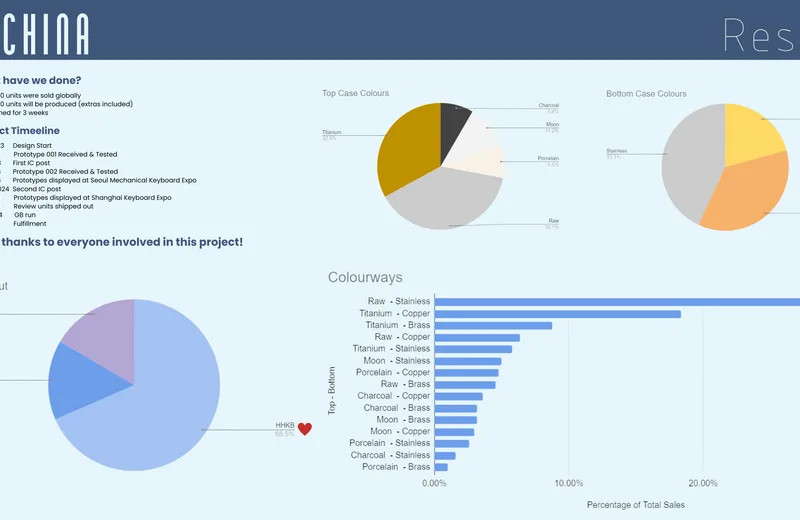
Task: Click the Titanium - Copper bar
Action: coord(558,314)
